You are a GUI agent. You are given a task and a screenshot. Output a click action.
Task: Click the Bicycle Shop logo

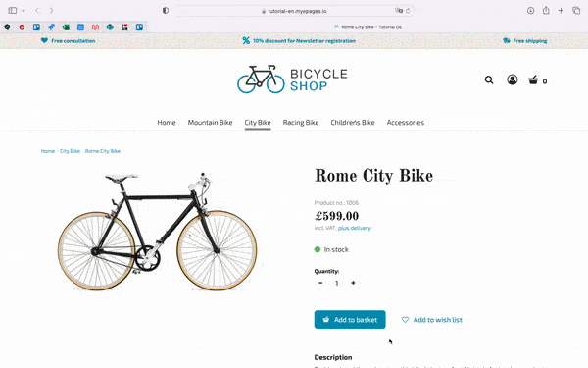coord(292,79)
